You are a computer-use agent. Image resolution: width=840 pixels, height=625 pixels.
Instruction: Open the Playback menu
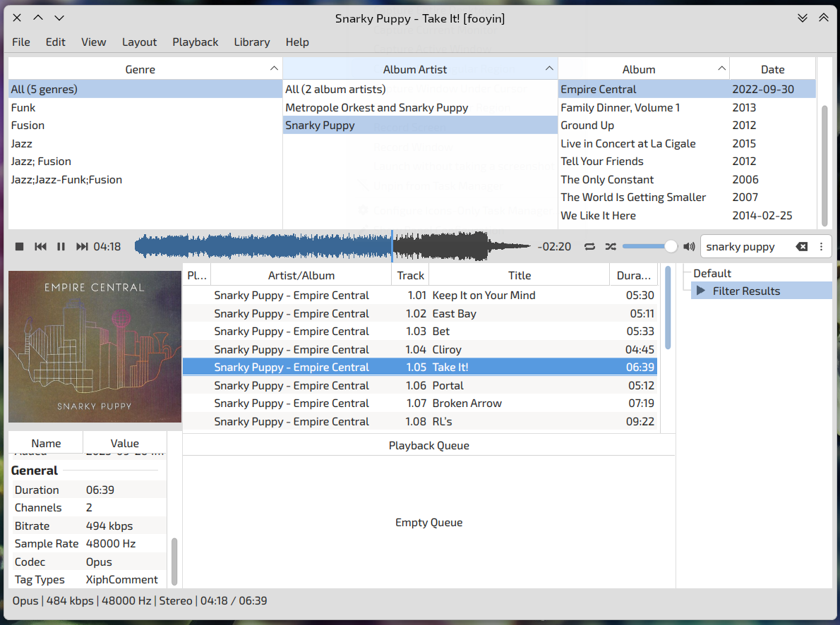click(x=195, y=42)
